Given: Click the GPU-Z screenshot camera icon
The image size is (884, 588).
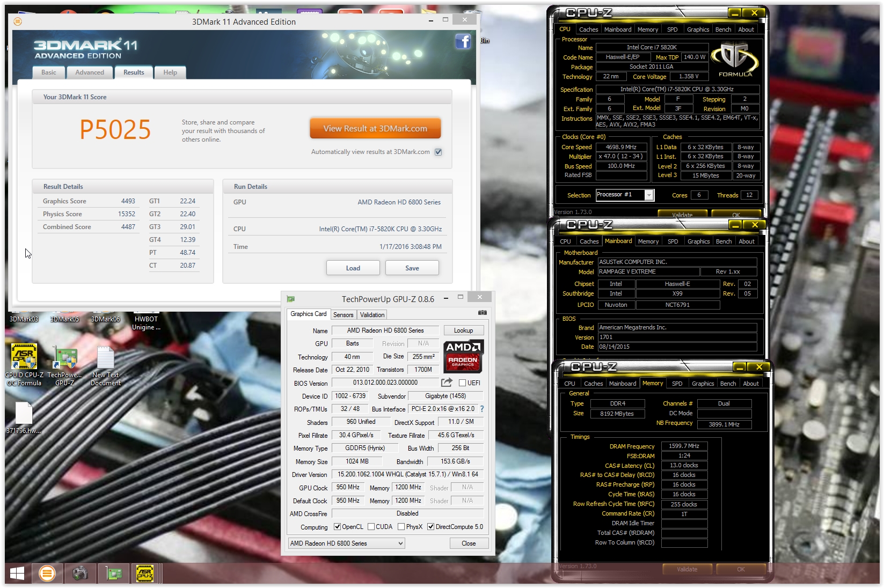Looking at the screenshot, I should [x=483, y=313].
